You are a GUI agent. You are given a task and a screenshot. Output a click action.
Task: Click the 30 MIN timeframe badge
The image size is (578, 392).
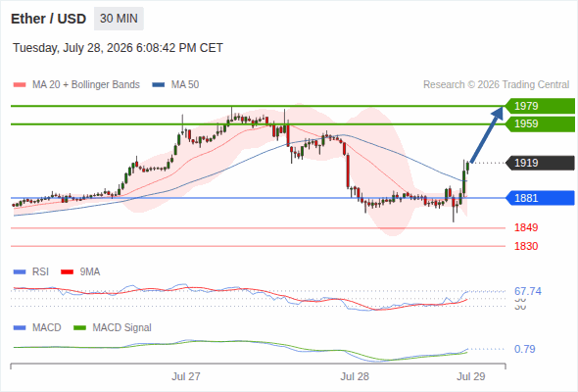[119, 19]
